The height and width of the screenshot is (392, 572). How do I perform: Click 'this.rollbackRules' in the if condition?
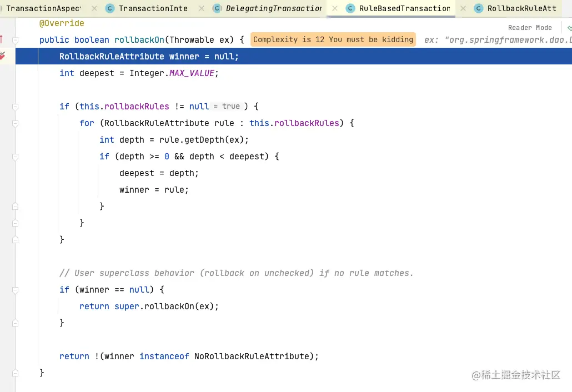124,107
